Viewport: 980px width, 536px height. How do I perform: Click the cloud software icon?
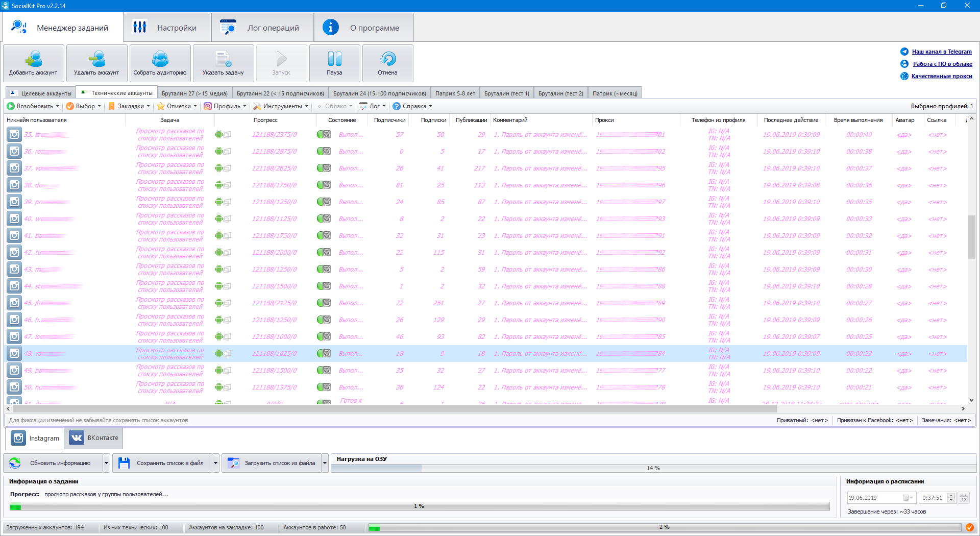tap(904, 64)
